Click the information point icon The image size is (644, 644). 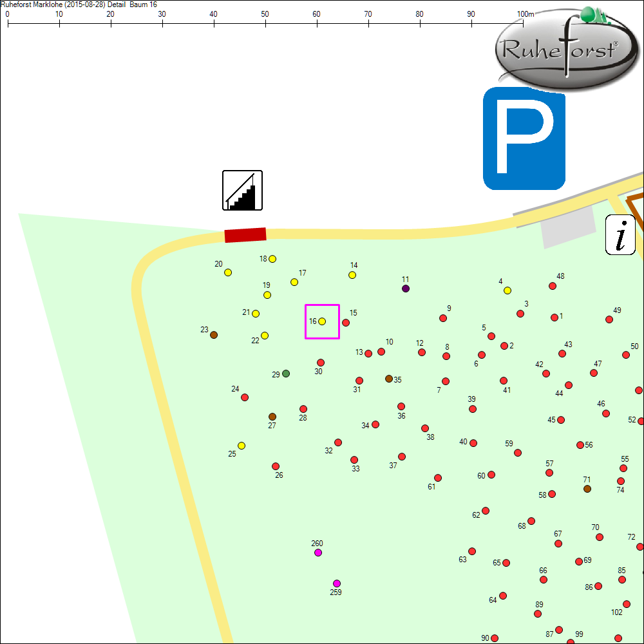[620, 235]
